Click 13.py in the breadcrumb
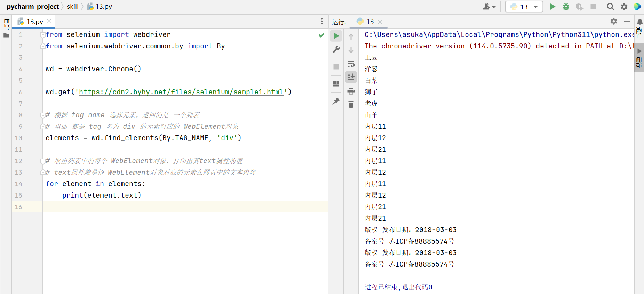644x294 pixels. pyautogui.click(x=100, y=7)
